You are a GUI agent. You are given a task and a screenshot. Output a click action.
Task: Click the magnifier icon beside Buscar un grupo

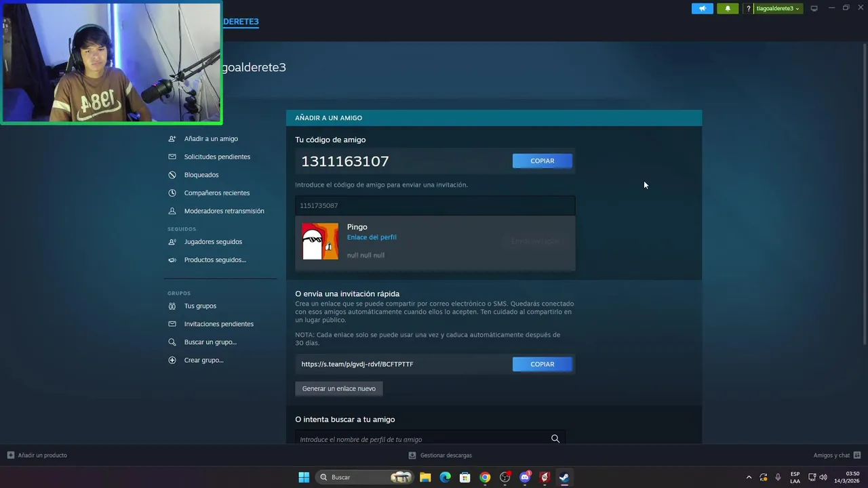[x=172, y=342]
